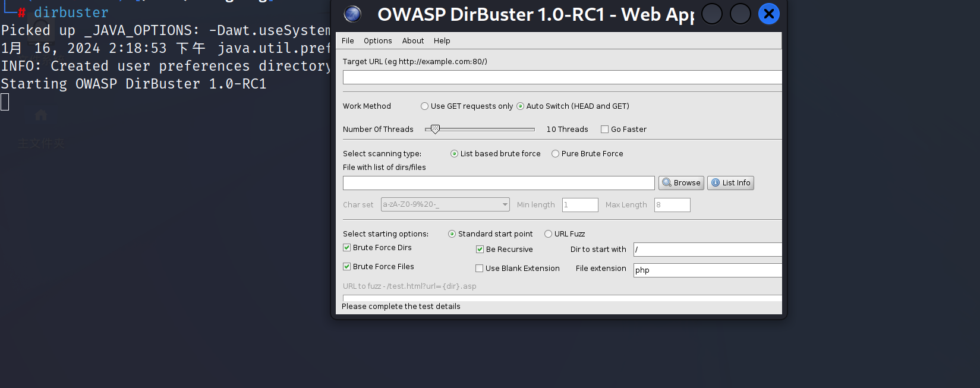Click the URL to fuzz input field
Viewport: 980px width, 388px height.
click(562, 298)
